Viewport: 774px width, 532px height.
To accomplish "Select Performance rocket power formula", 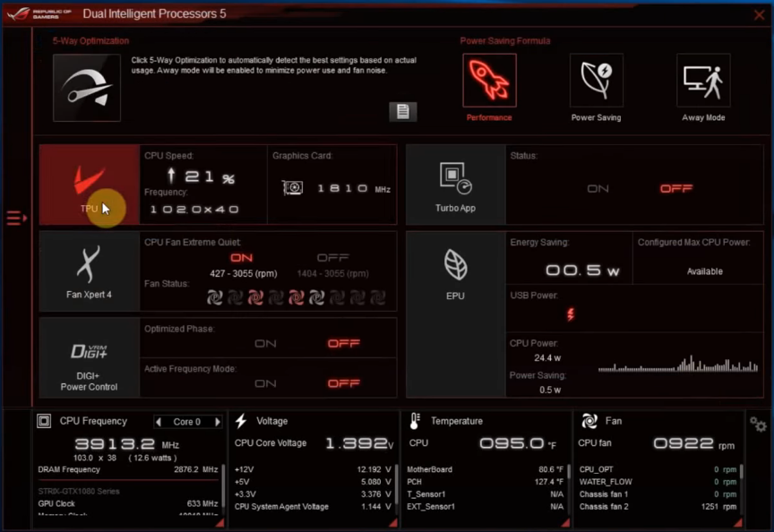I will (489, 81).
